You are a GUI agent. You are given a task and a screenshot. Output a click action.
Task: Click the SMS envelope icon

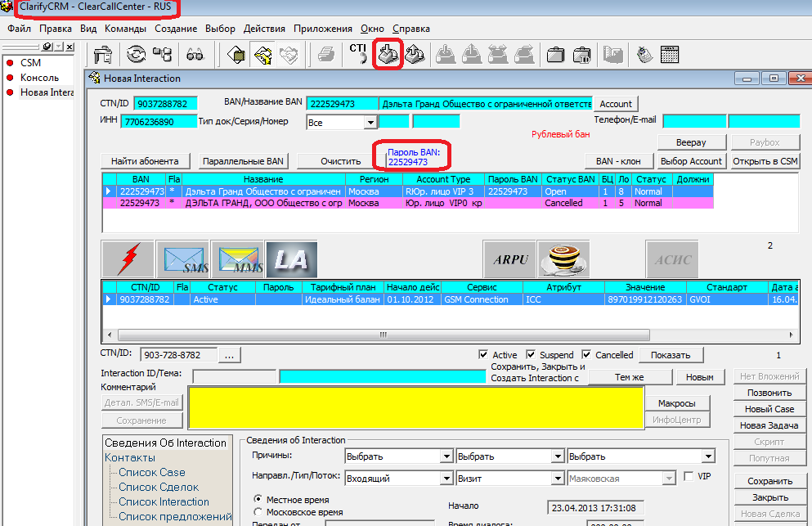click(x=183, y=259)
